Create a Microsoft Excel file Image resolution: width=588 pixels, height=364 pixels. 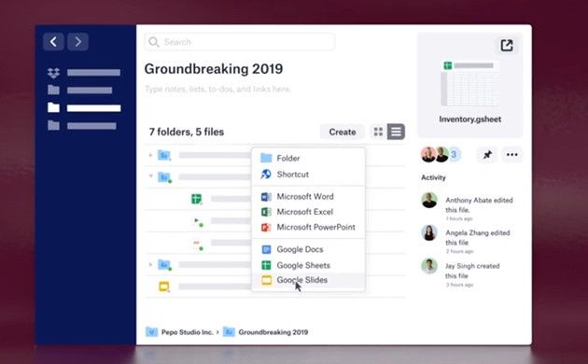(x=308, y=212)
